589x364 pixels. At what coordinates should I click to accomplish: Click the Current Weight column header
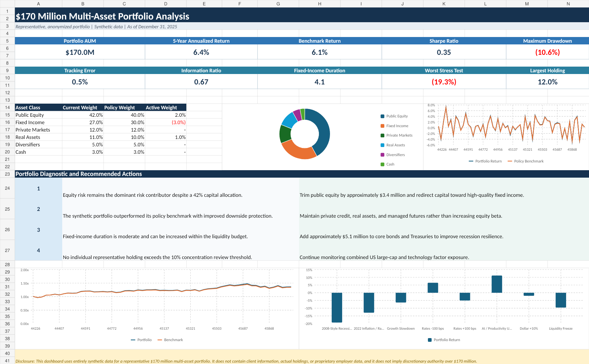(x=83, y=107)
